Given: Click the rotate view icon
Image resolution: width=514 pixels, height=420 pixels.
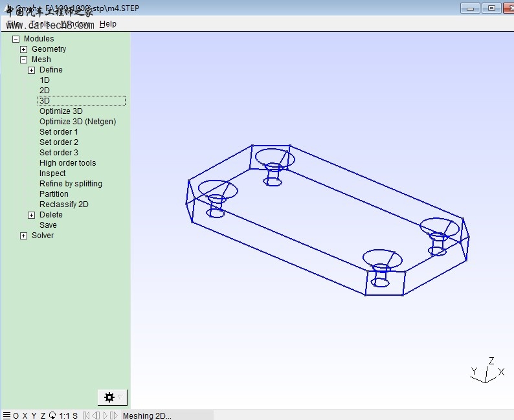Looking at the screenshot, I should coord(52,415).
